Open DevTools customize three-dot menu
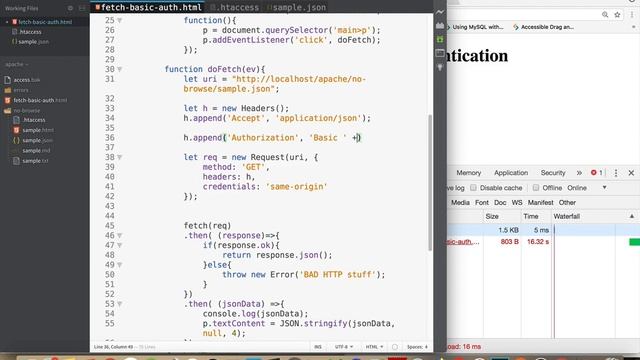 616,173
